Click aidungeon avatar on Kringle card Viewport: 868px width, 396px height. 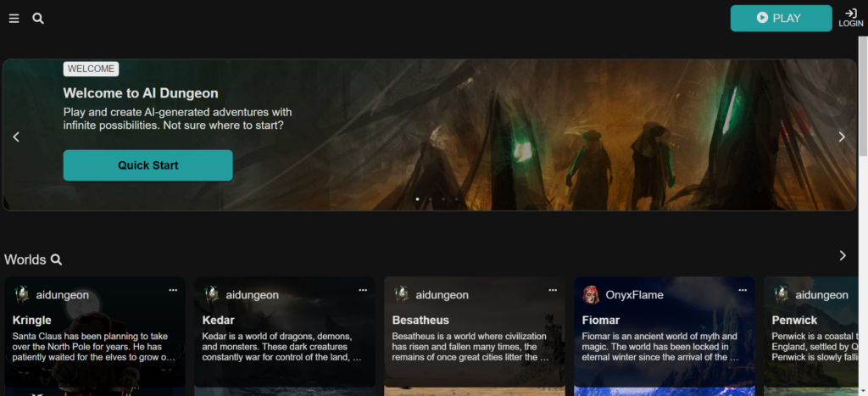click(x=21, y=294)
